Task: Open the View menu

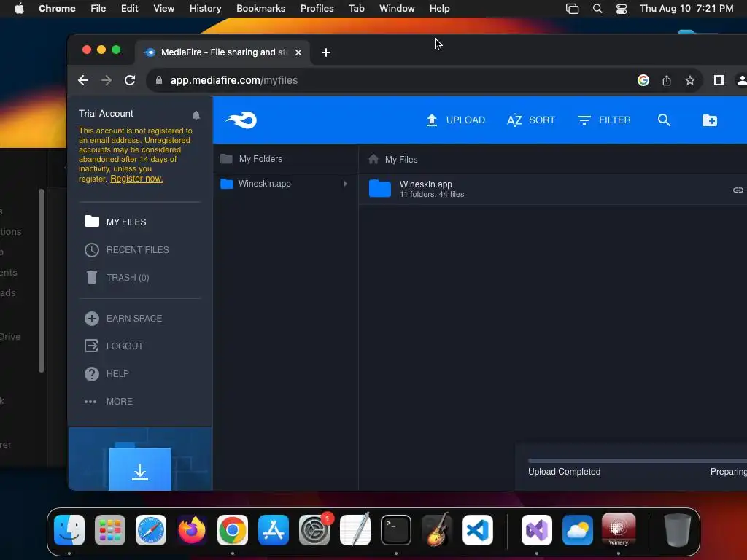Action: tap(163, 9)
